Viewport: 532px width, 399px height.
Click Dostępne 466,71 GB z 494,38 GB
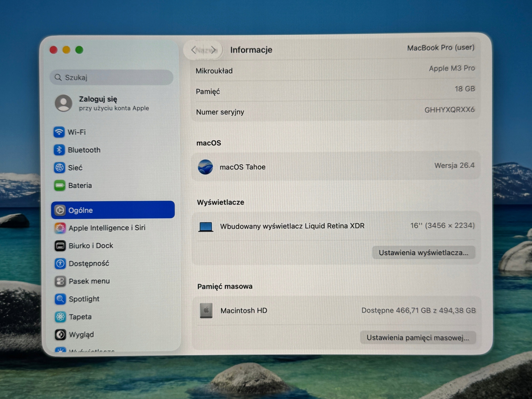(419, 310)
